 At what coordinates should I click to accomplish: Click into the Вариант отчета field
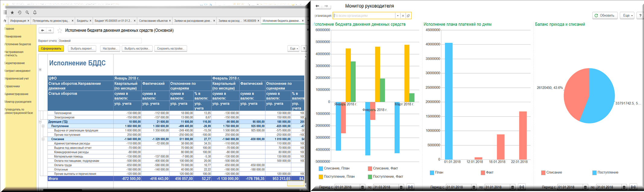click(x=100, y=41)
